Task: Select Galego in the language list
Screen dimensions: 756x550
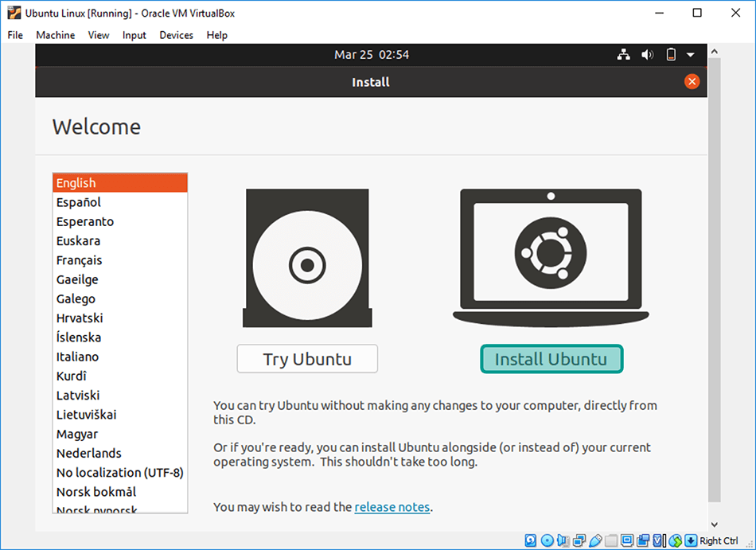Action: point(120,298)
